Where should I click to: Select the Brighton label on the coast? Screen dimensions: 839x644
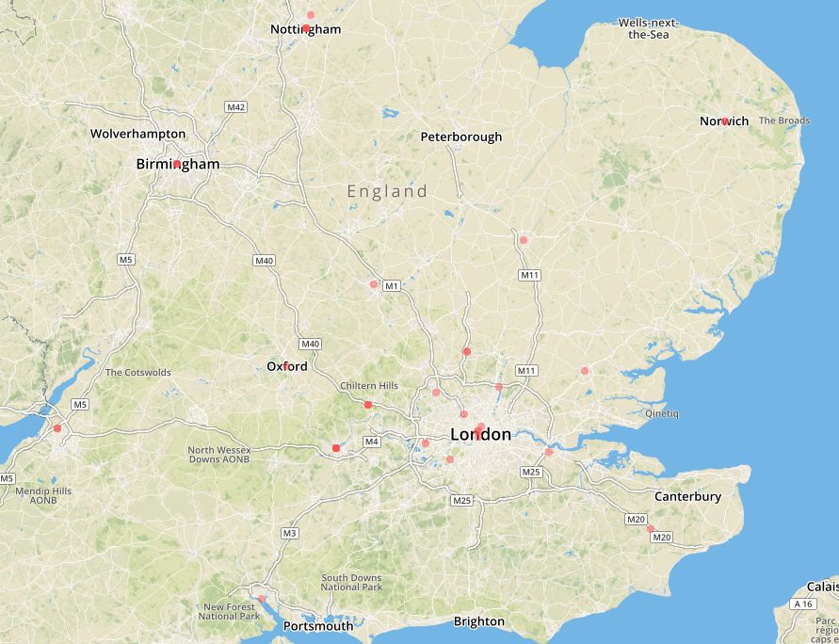point(479,621)
